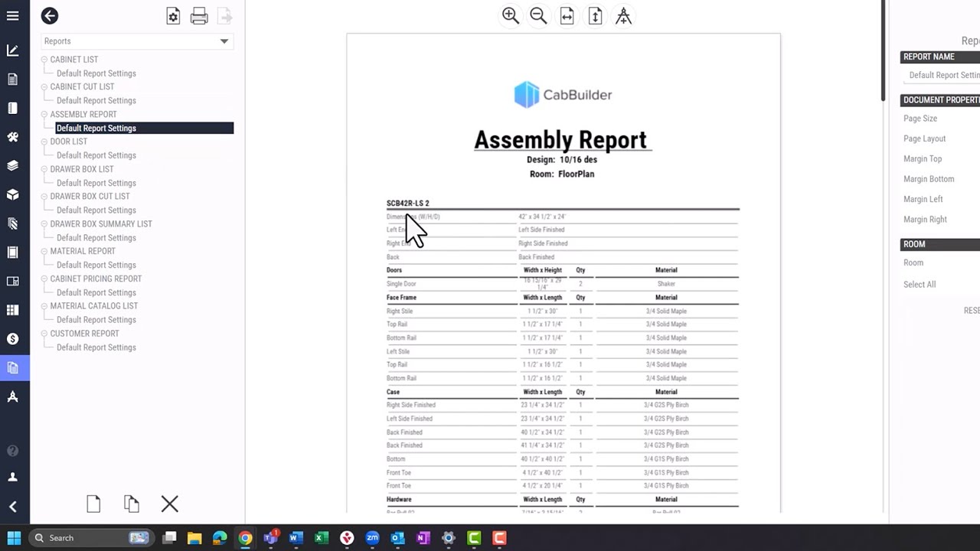Click the MATERIAL CATALOG LIST tree label
Viewport: 980px width, 551px height.
click(x=94, y=306)
